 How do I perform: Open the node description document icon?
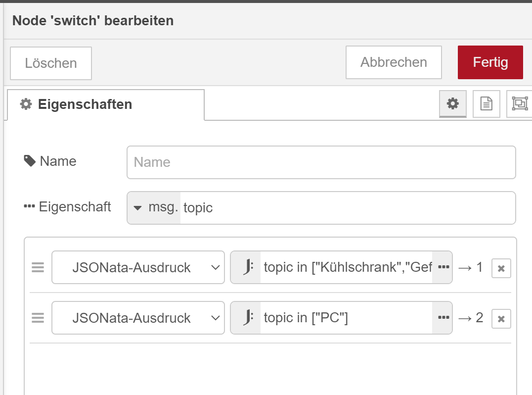(x=487, y=104)
